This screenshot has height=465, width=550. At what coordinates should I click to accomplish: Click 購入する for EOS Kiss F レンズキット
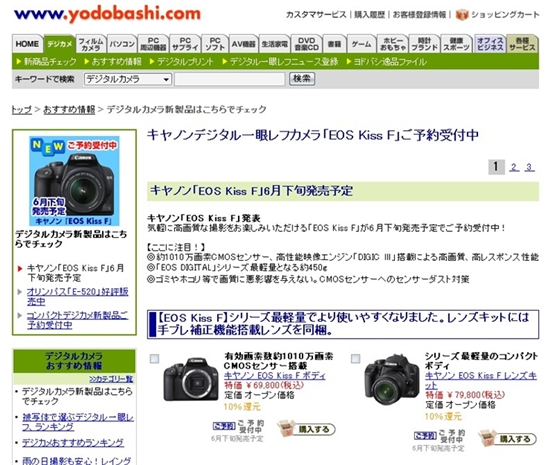[x=515, y=439]
